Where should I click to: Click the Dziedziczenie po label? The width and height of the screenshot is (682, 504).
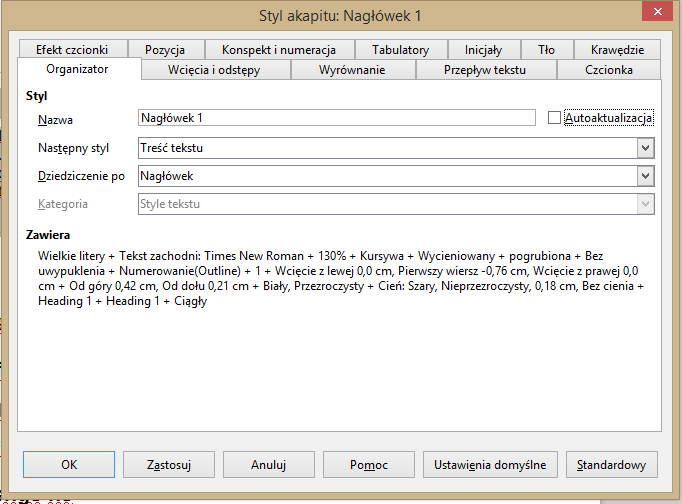click(x=81, y=176)
